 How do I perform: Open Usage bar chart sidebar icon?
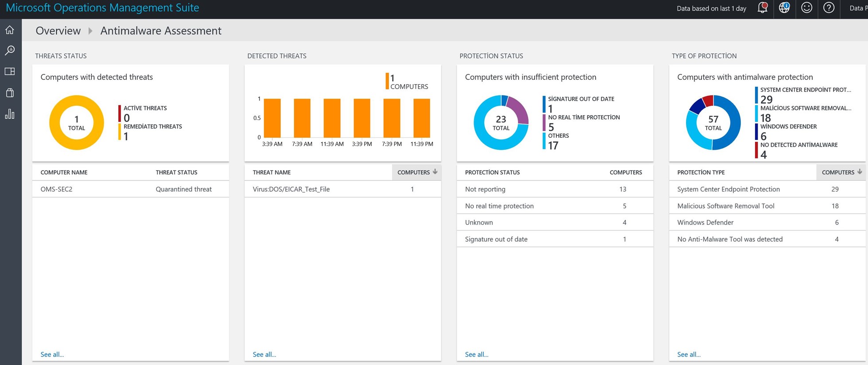10,114
